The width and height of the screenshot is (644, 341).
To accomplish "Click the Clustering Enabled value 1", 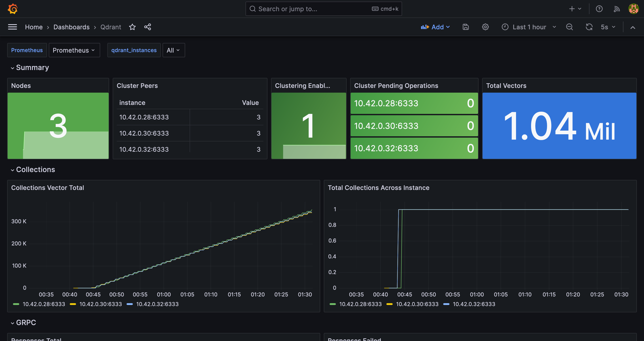I will tap(308, 126).
